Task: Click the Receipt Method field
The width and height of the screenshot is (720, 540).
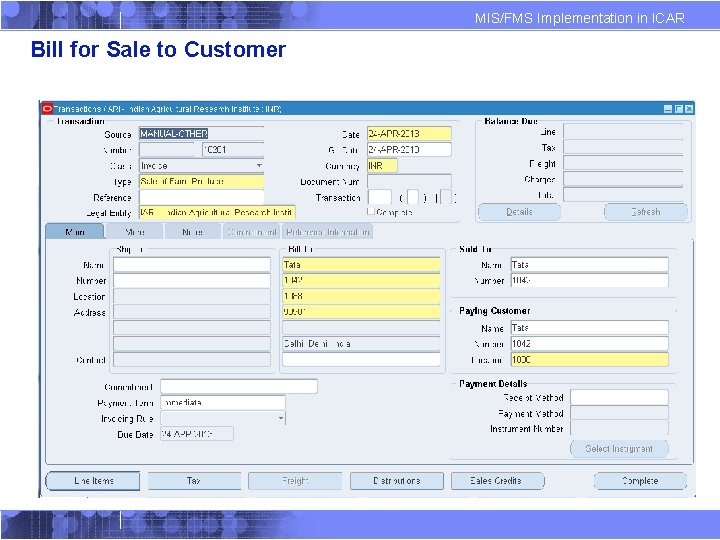Action: tap(619, 398)
